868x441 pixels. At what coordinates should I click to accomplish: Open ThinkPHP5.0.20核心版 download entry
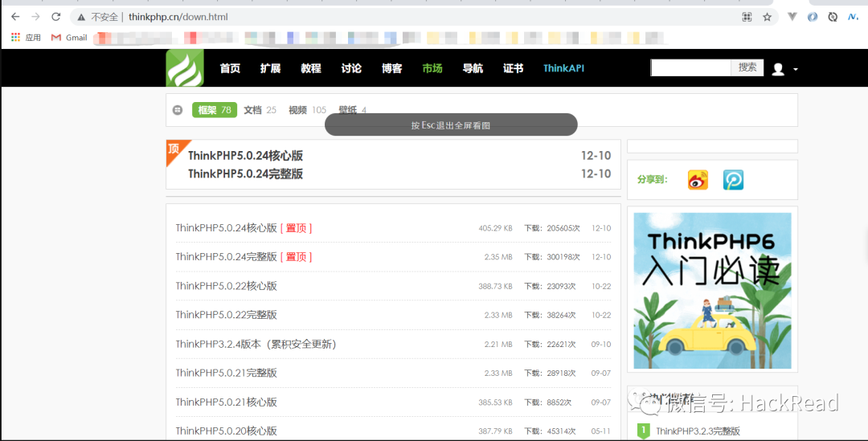point(226,431)
